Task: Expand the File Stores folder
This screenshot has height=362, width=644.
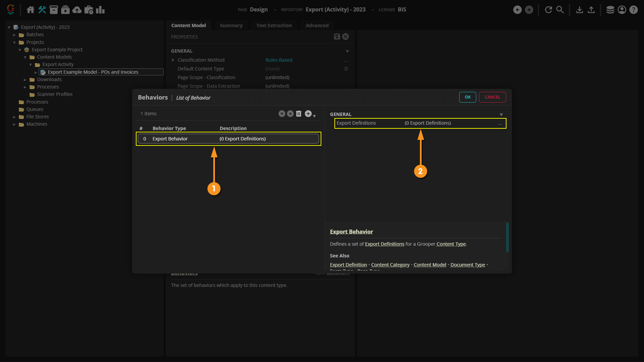Action: tap(14, 117)
